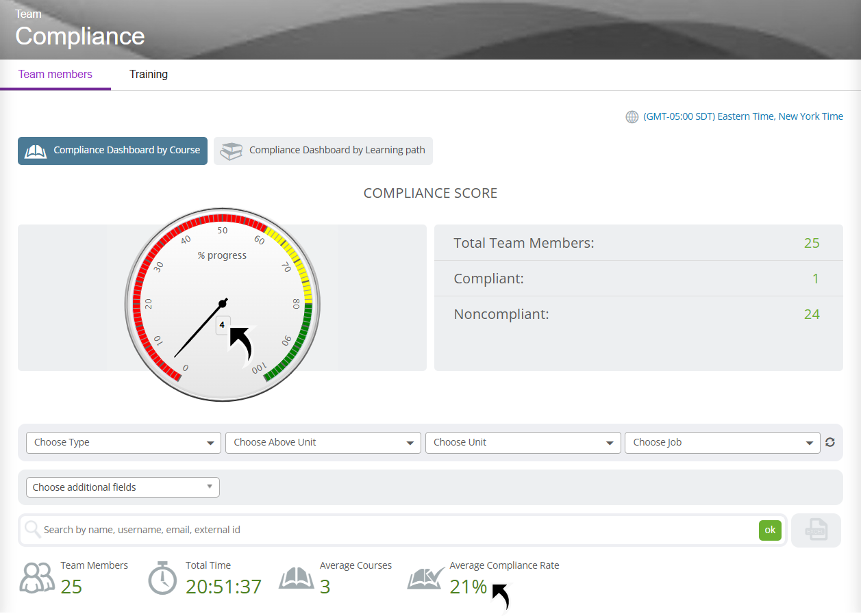Open the Choose Type dropdown
861x616 pixels.
click(x=123, y=443)
